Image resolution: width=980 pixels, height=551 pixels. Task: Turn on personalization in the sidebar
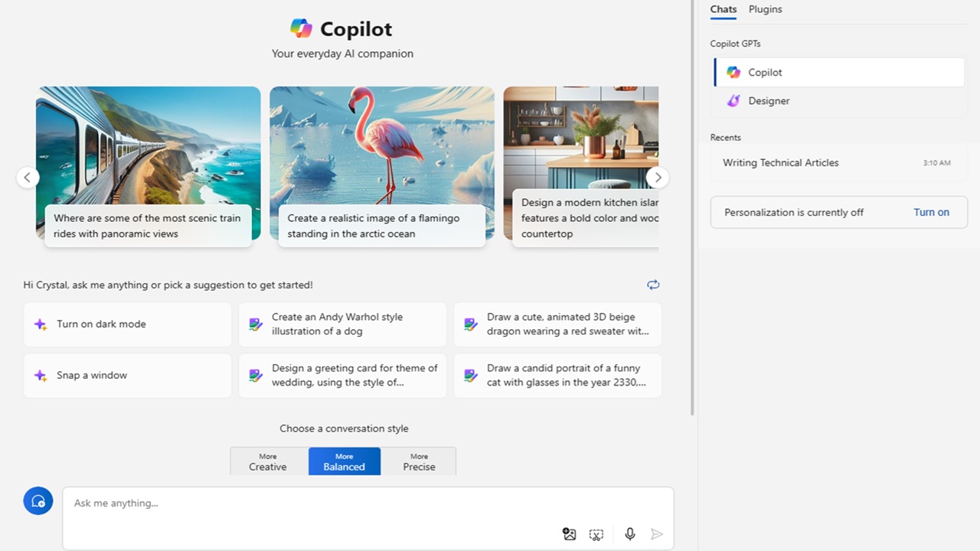(x=931, y=212)
